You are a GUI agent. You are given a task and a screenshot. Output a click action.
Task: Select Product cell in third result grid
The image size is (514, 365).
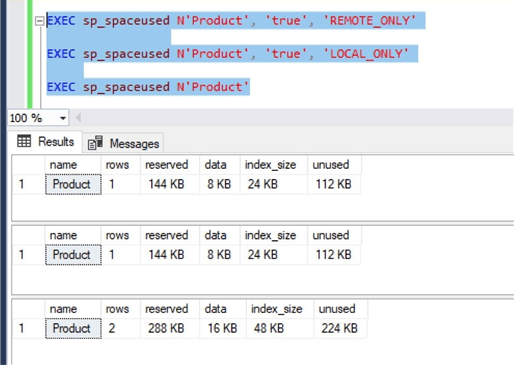click(73, 328)
